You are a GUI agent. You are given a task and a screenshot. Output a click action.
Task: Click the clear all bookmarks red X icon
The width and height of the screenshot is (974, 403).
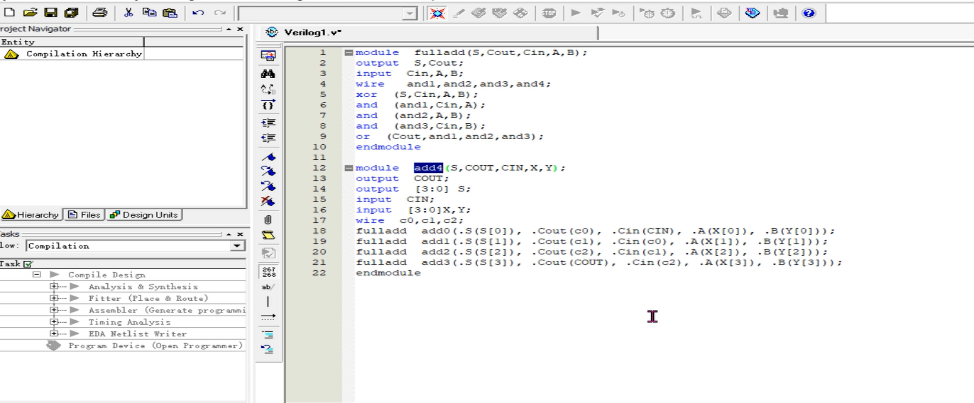click(x=268, y=201)
